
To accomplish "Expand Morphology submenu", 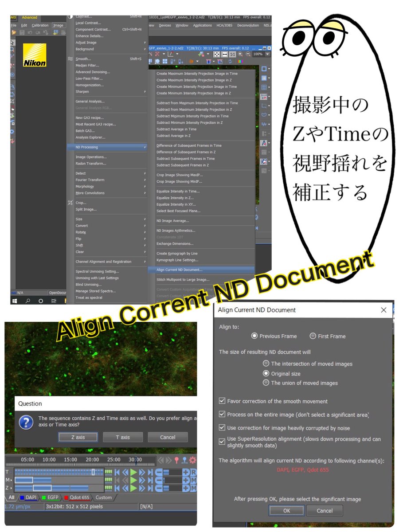I will [106, 187].
